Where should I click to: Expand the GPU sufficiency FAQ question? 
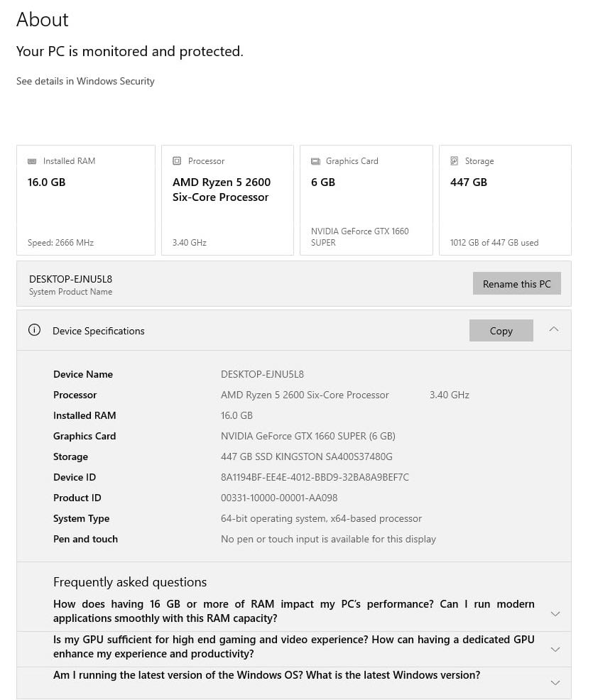555,649
